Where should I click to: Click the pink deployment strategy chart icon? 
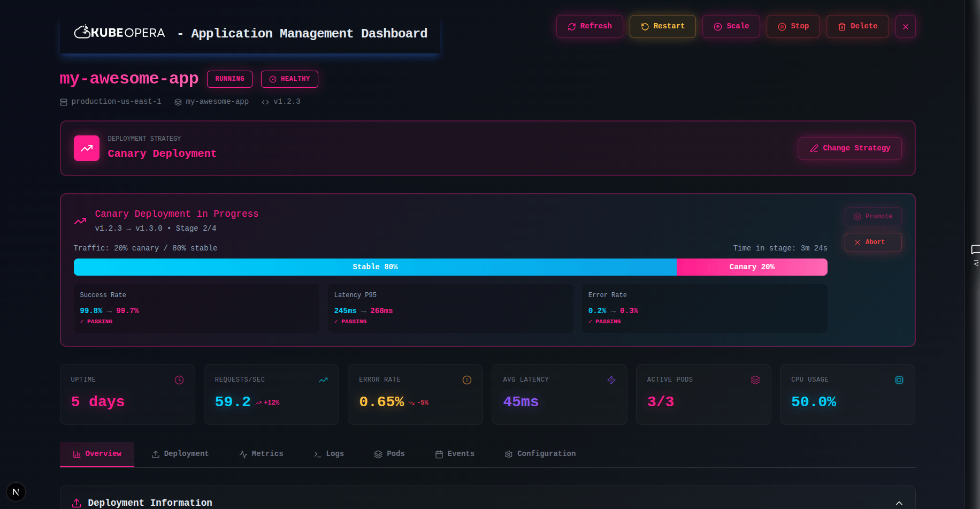[x=86, y=148]
